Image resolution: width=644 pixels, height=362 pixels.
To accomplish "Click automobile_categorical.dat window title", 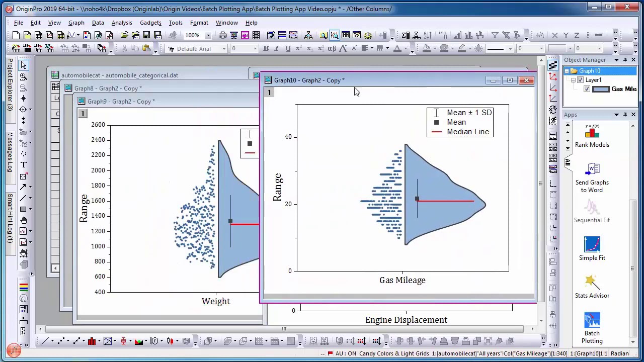I will pos(120,75).
